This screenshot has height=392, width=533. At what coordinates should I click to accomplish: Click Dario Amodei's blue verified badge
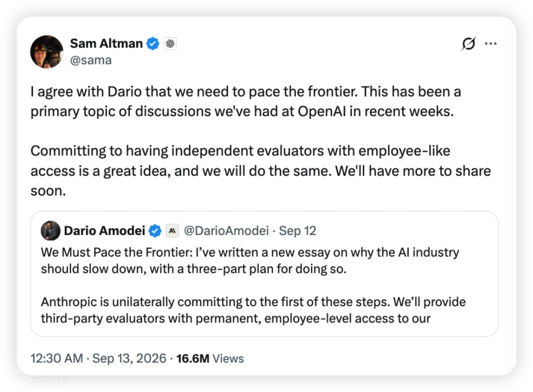pos(155,231)
